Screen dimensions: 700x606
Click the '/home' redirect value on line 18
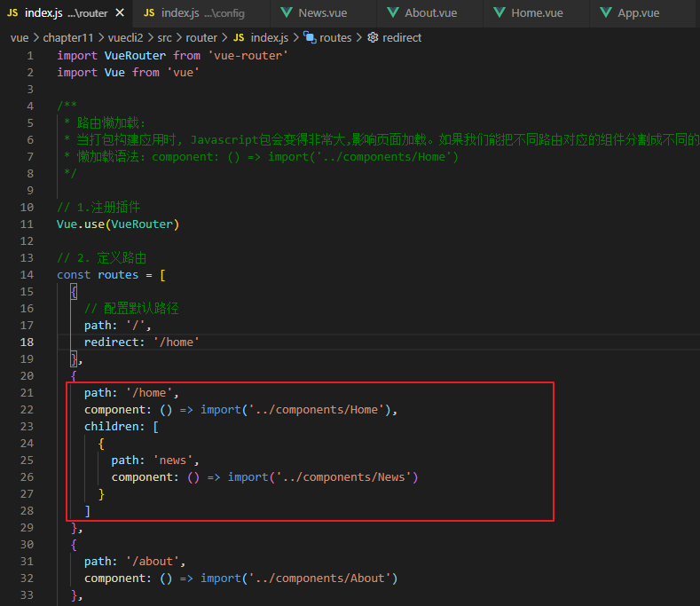[176, 342]
